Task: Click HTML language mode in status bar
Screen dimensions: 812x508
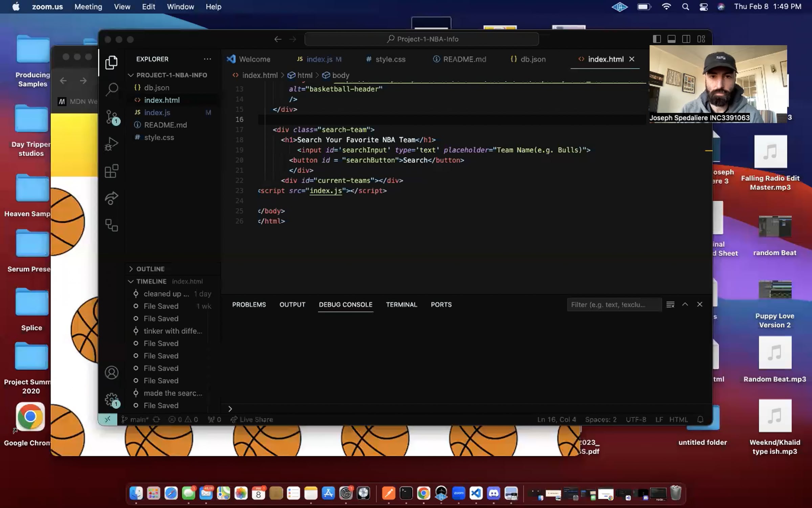Action: click(x=678, y=419)
